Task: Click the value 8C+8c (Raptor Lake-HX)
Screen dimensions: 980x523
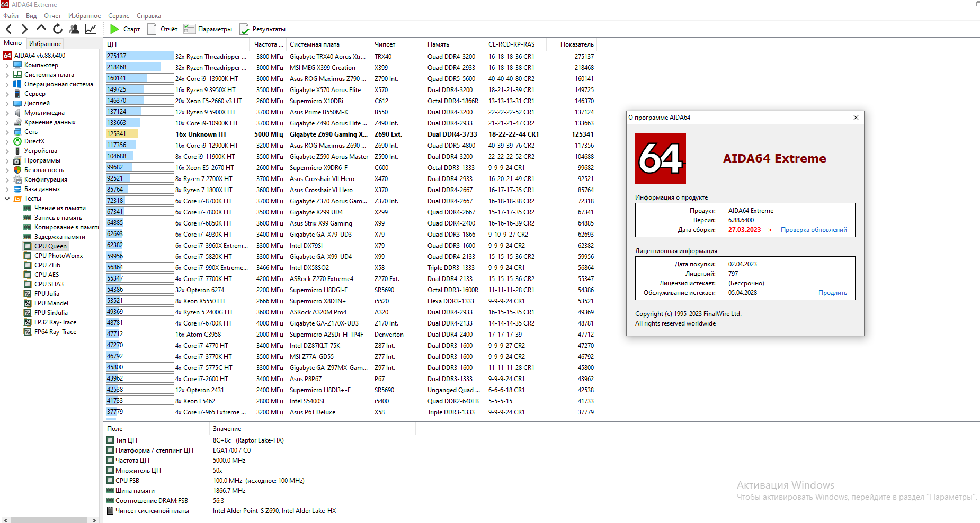Action: tap(248, 440)
